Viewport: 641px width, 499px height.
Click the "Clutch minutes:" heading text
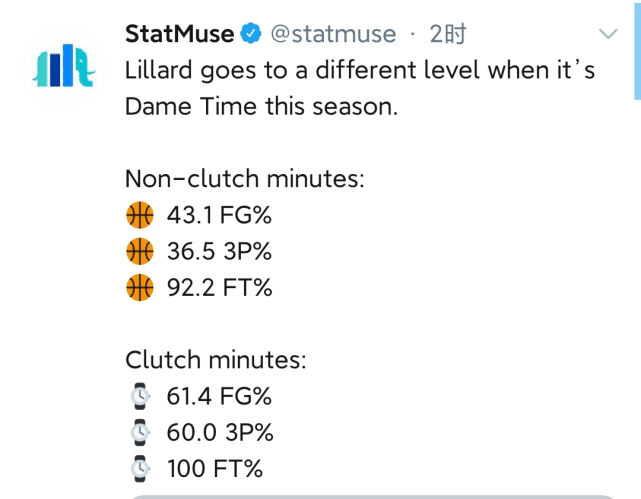[x=215, y=360]
